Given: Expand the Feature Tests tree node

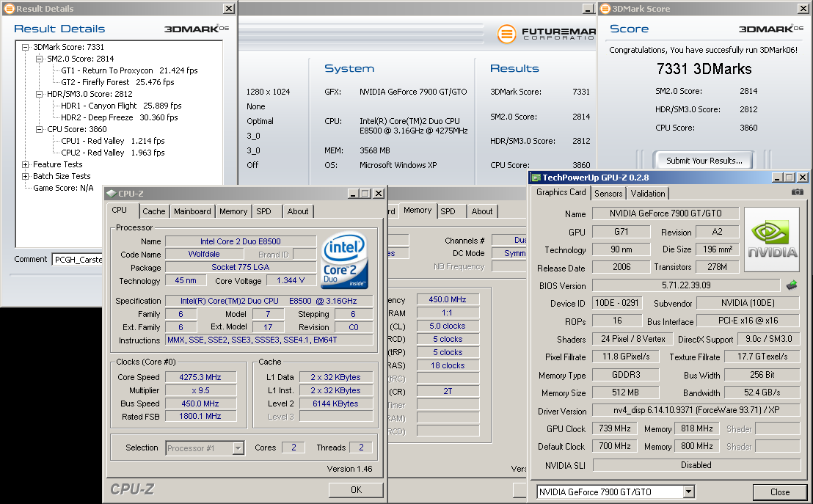Looking at the screenshot, I should pos(25,165).
